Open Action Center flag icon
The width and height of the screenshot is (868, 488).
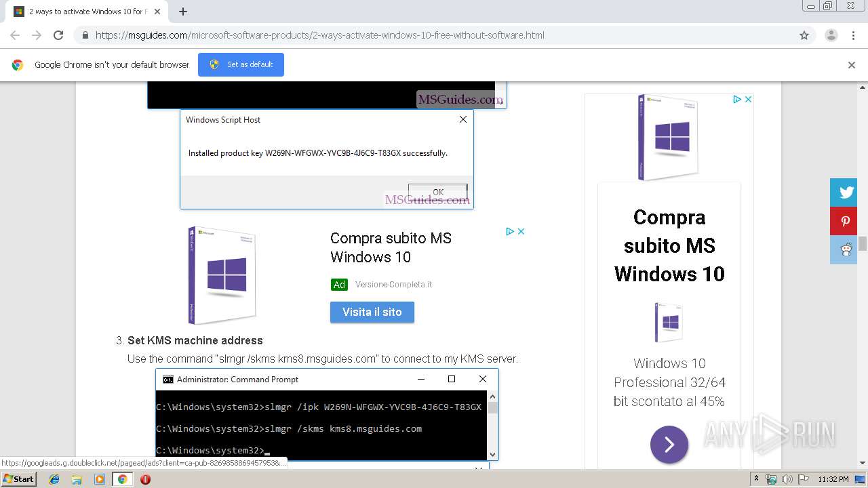coord(802,479)
